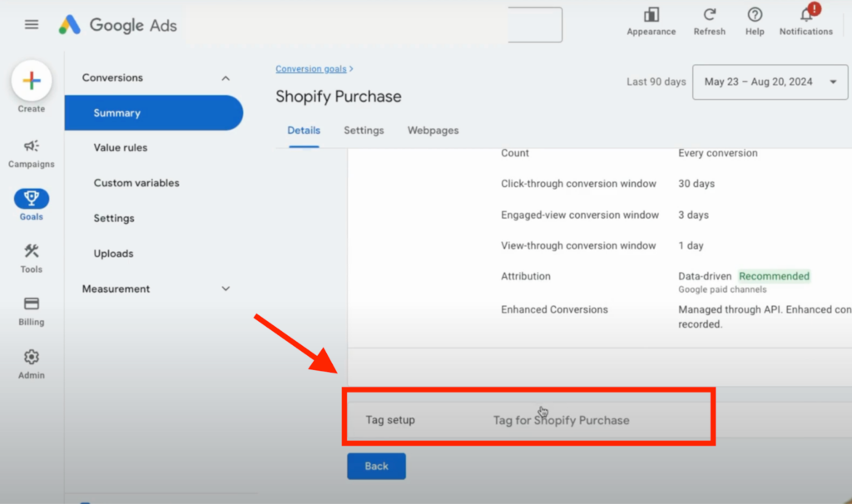Switch to the Webpages tab
Viewport: 852px width, 504px height.
click(433, 131)
